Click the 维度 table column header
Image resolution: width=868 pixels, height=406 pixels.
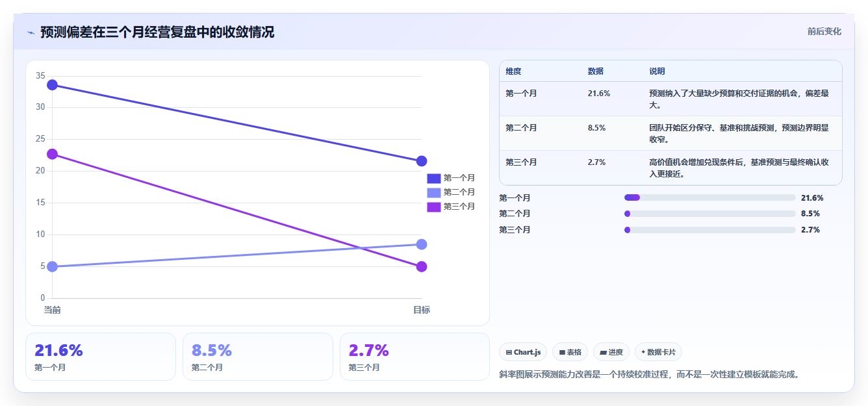point(513,71)
